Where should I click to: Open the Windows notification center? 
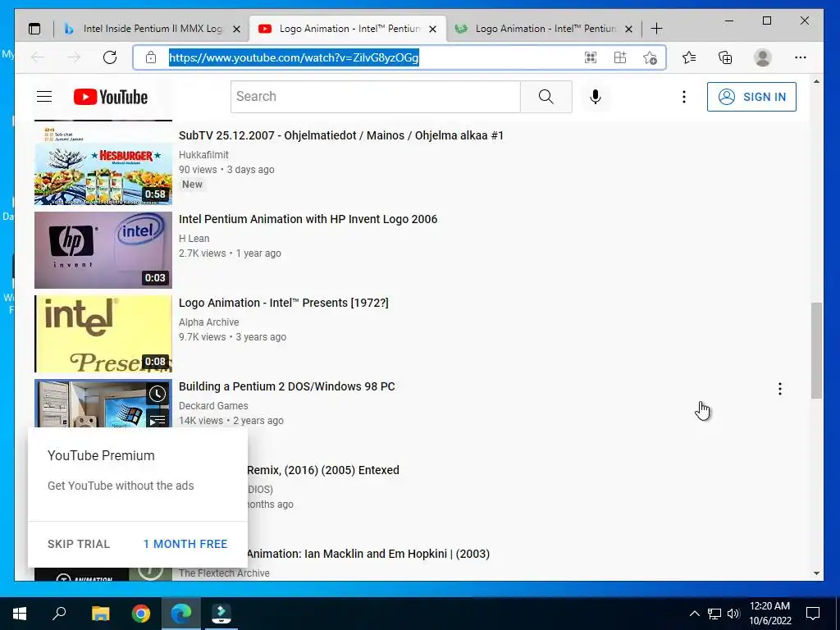(x=813, y=614)
